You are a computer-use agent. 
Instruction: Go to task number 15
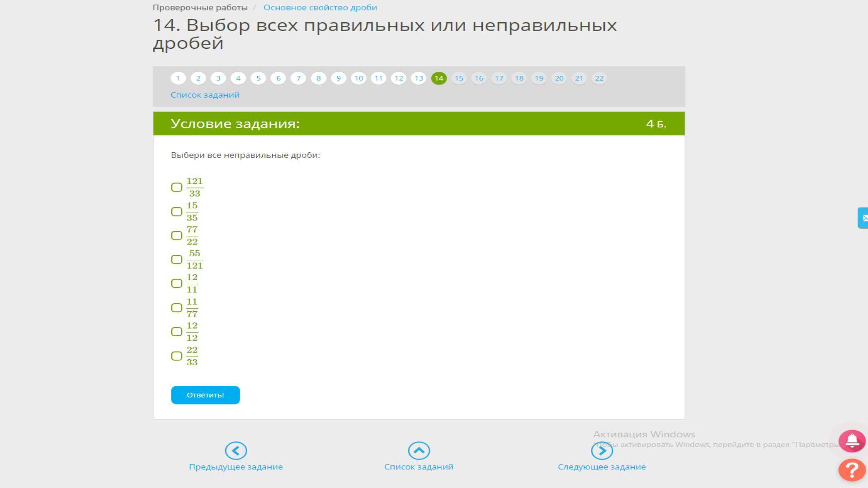pos(459,78)
